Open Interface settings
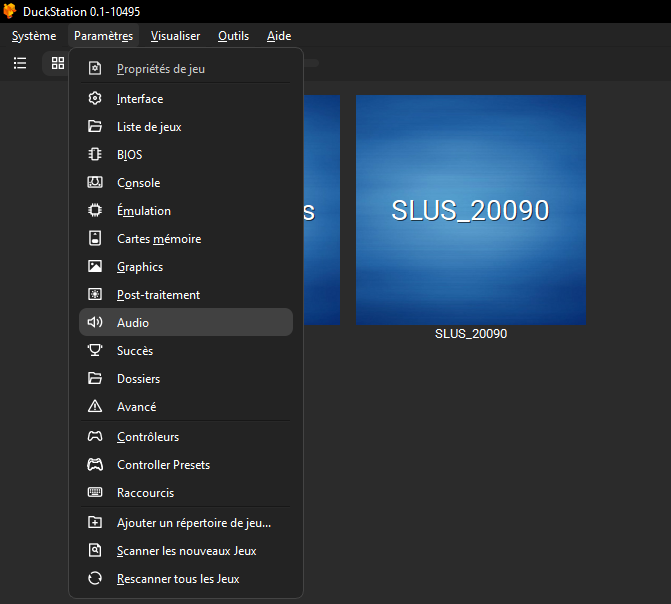Screen dimensions: 671x604 click(x=186, y=98)
